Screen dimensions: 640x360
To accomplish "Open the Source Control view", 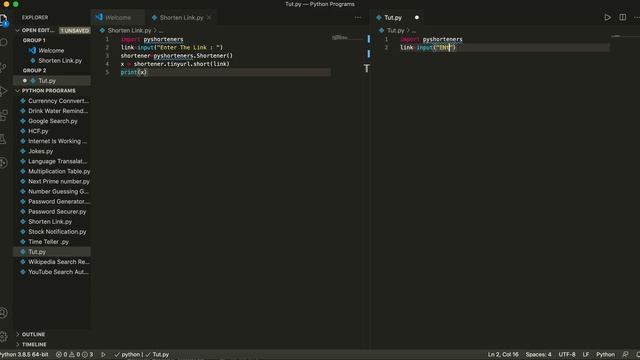I will point(4,67).
